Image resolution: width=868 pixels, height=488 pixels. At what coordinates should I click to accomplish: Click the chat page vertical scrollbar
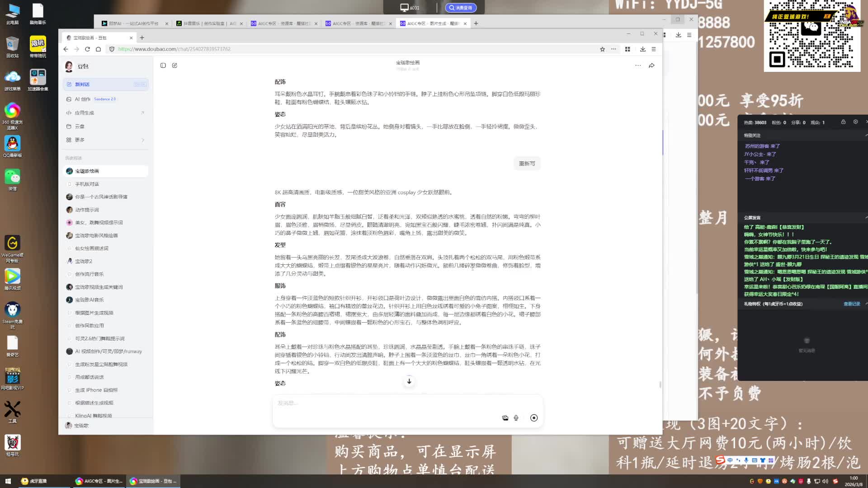coord(660,385)
